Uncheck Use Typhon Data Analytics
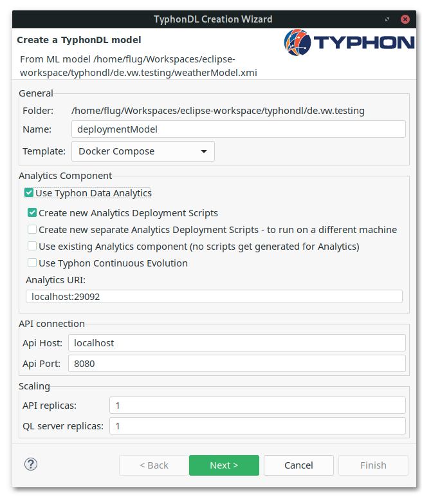 click(29, 193)
